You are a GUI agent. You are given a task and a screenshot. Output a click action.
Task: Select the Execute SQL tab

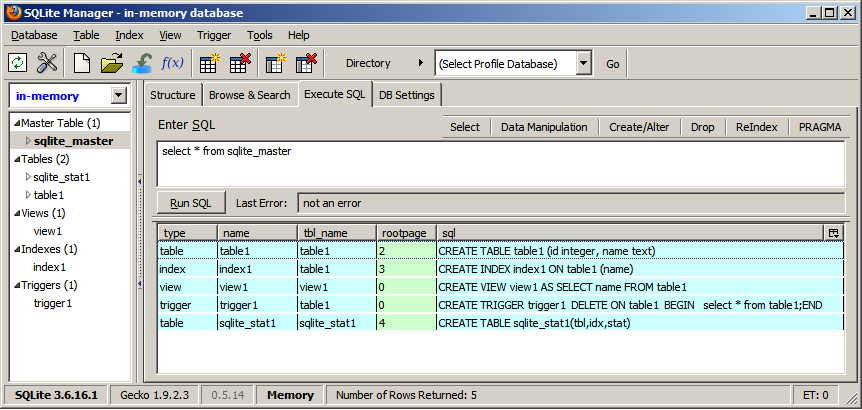coord(335,94)
